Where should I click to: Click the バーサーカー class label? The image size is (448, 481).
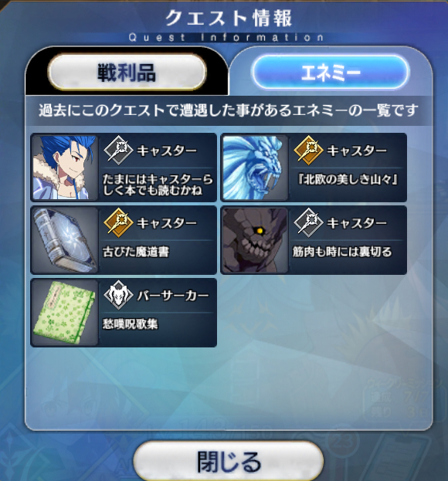pos(173,296)
